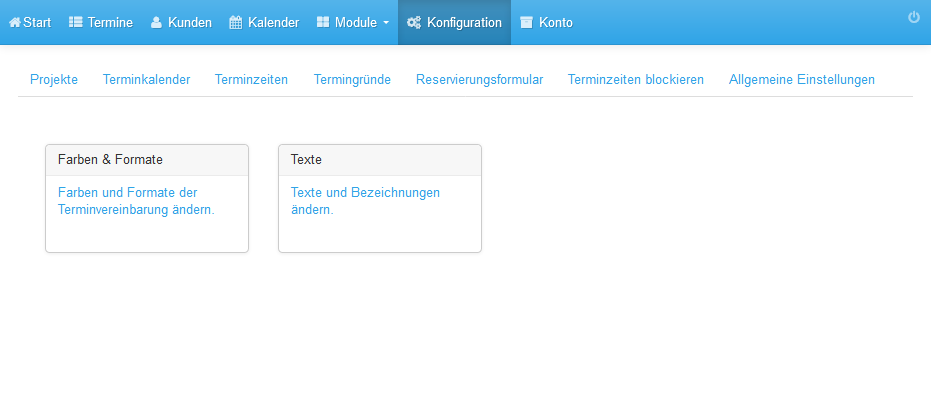Expand the Module dropdown arrow

(x=385, y=23)
